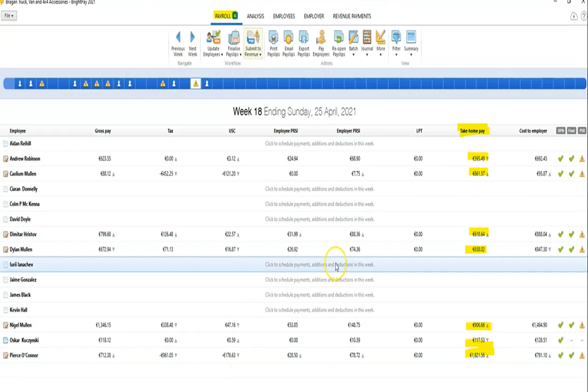Switch to the ANALYSIS tab
588x392 pixels.
[256, 16]
